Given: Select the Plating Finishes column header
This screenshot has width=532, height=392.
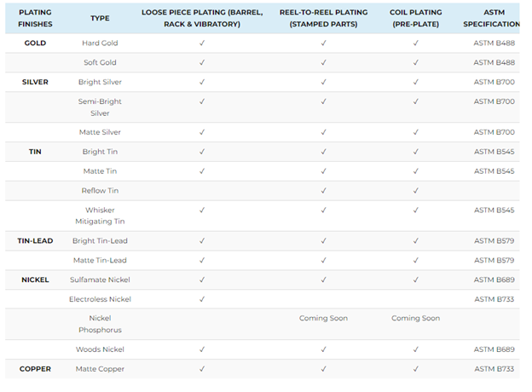Looking at the screenshot, I should click(35, 18).
